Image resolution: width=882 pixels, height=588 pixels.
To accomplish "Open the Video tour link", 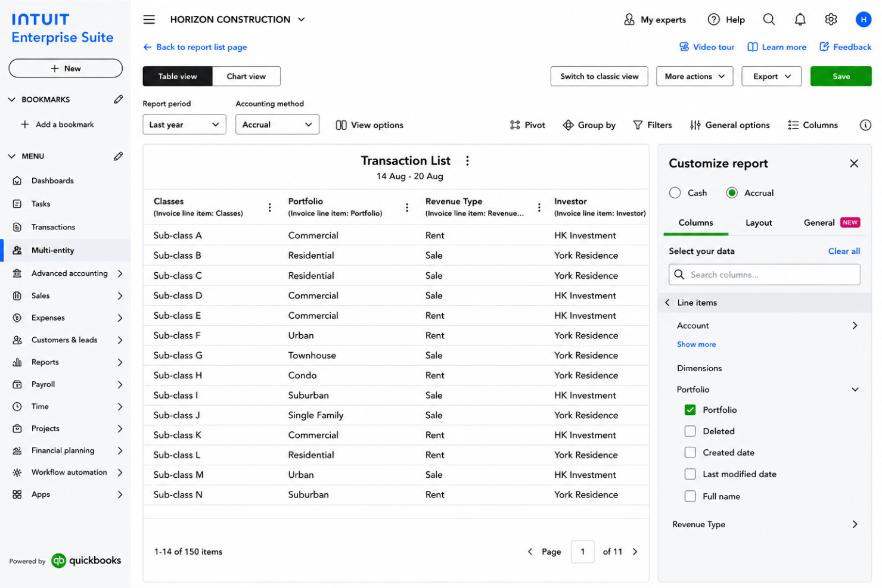I will point(707,47).
